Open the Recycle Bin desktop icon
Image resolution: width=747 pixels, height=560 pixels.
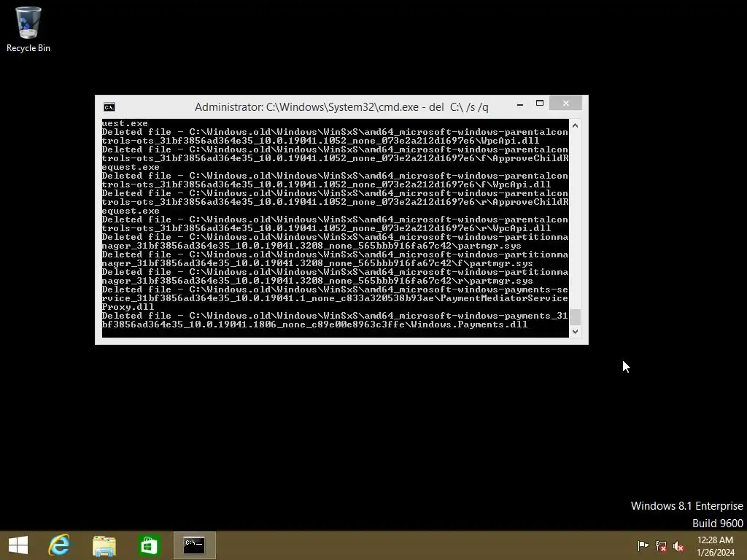28,29
